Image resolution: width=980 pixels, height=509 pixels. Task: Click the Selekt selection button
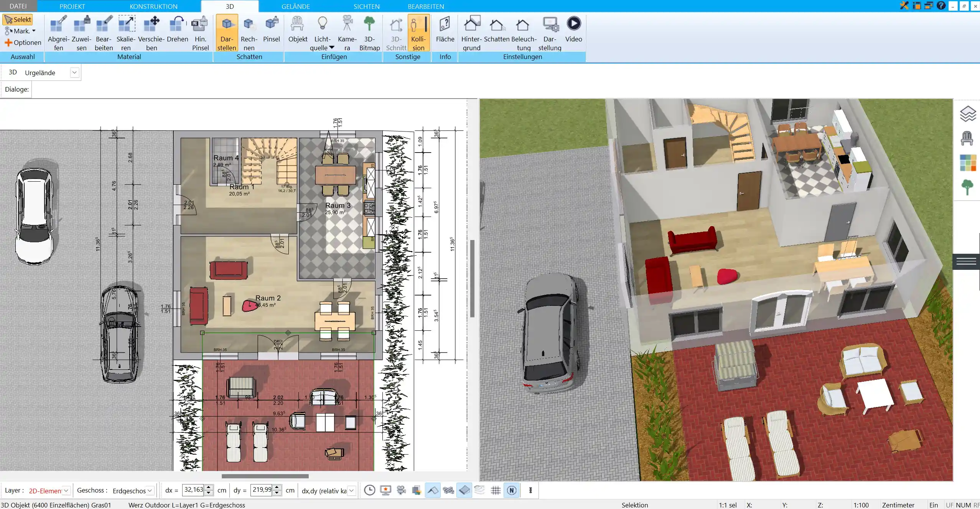point(18,20)
